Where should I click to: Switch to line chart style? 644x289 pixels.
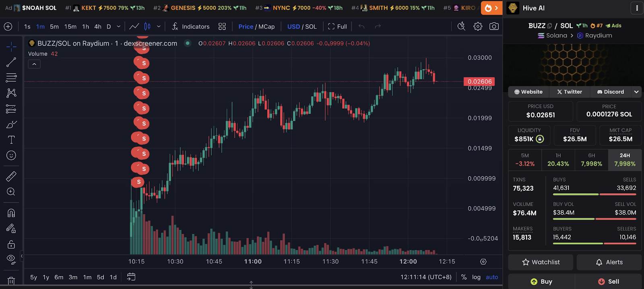134,27
